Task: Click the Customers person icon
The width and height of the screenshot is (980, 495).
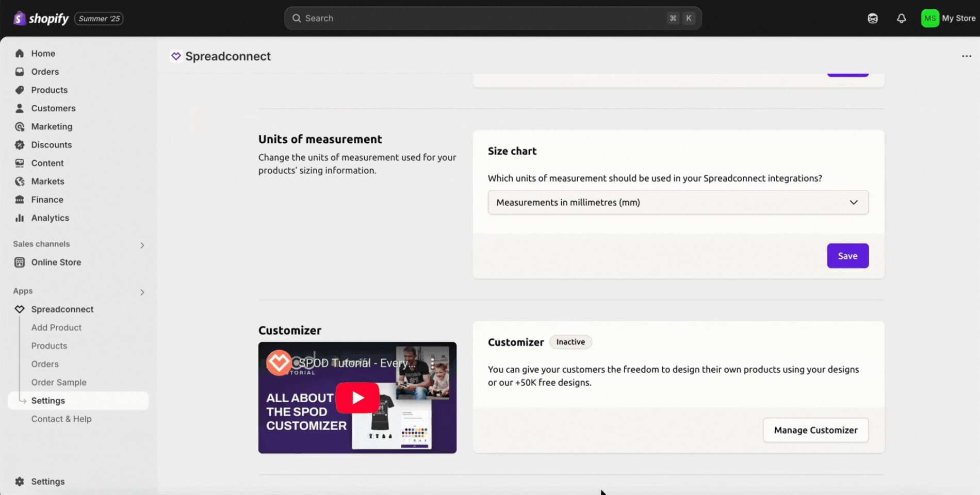Action: point(20,108)
